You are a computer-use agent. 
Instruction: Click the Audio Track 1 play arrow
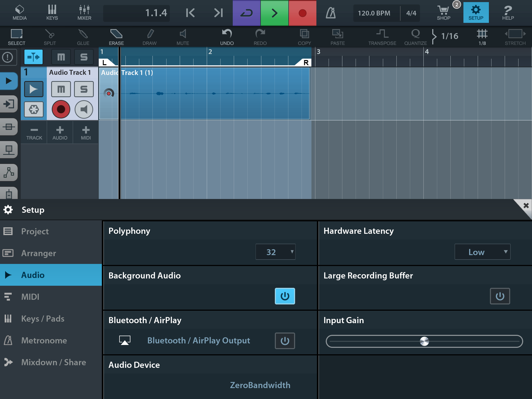pos(34,89)
